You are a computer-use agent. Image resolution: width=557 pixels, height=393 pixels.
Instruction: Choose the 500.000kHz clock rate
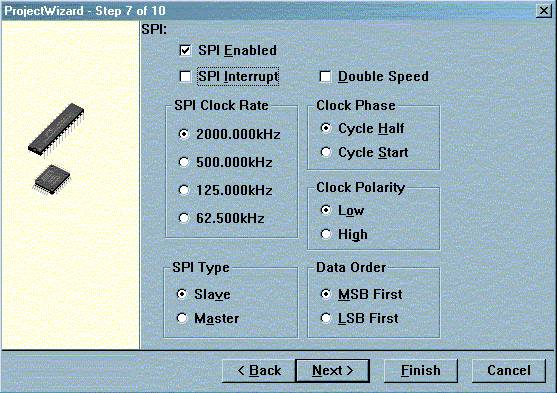click(x=184, y=162)
